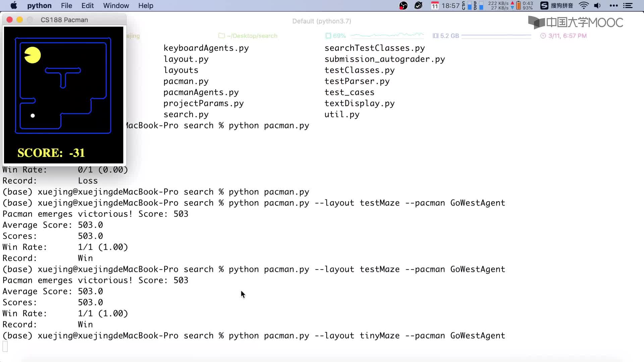Click the ~/Desktop/search folder status item

pyautogui.click(x=248, y=36)
